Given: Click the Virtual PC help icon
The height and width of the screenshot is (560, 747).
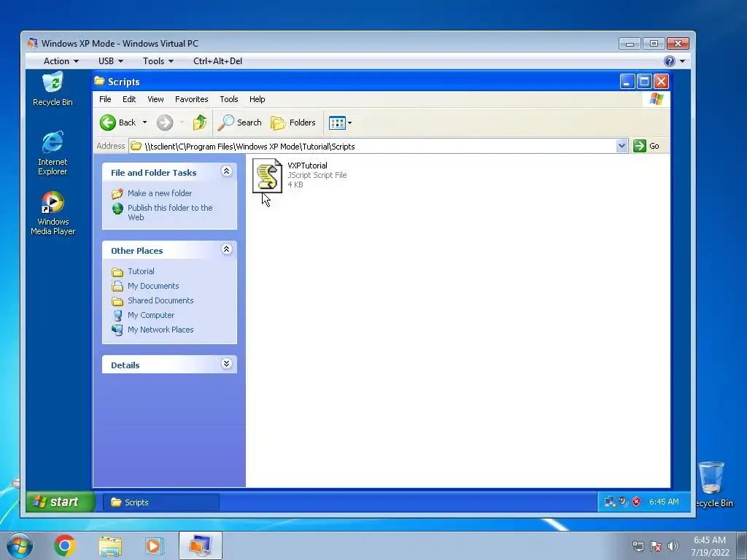Looking at the screenshot, I should pos(670,61).
